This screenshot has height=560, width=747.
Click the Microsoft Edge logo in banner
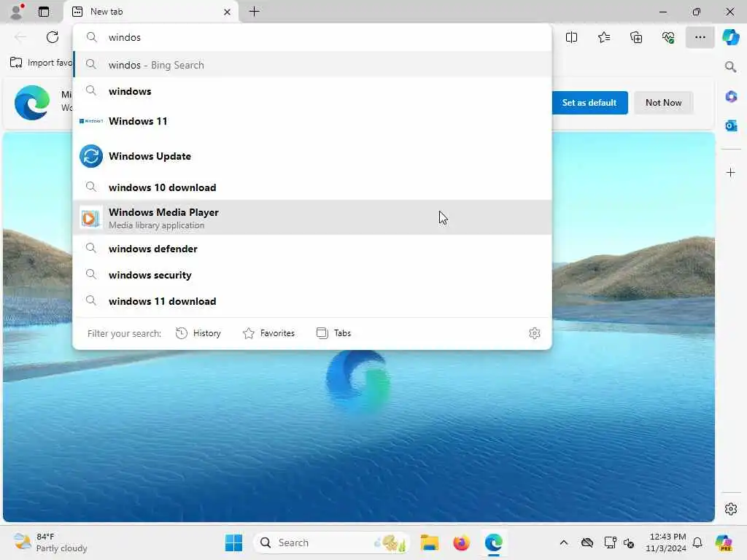tap(32, 102)
